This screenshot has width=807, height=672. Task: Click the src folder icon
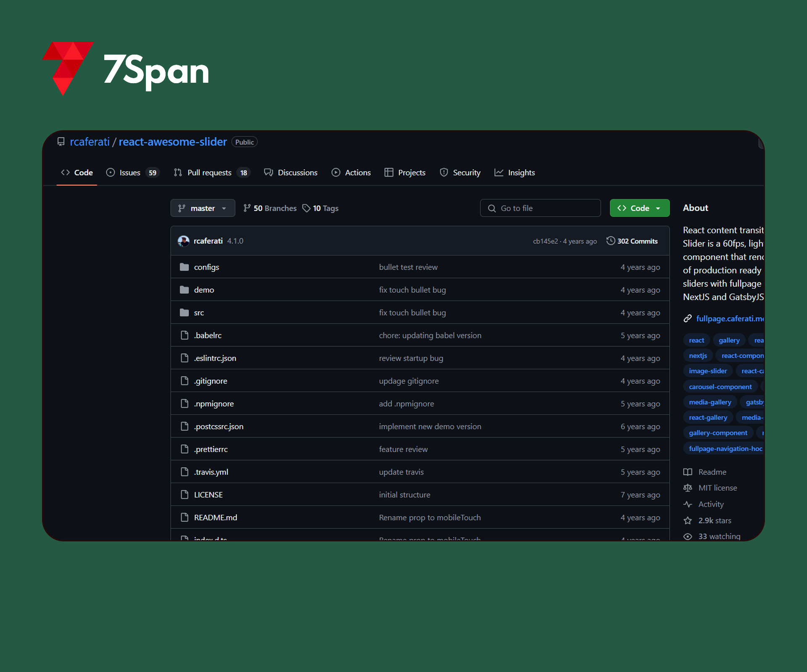click(x=184, y=312)
